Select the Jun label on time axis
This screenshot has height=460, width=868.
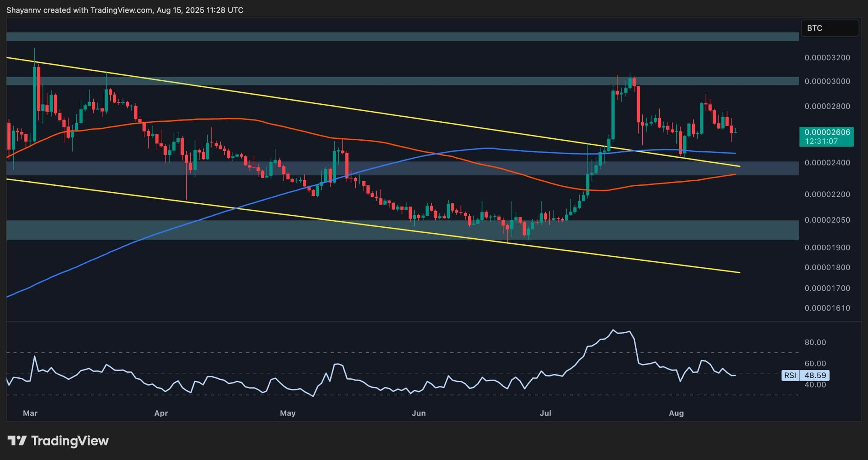pos(418,413)
